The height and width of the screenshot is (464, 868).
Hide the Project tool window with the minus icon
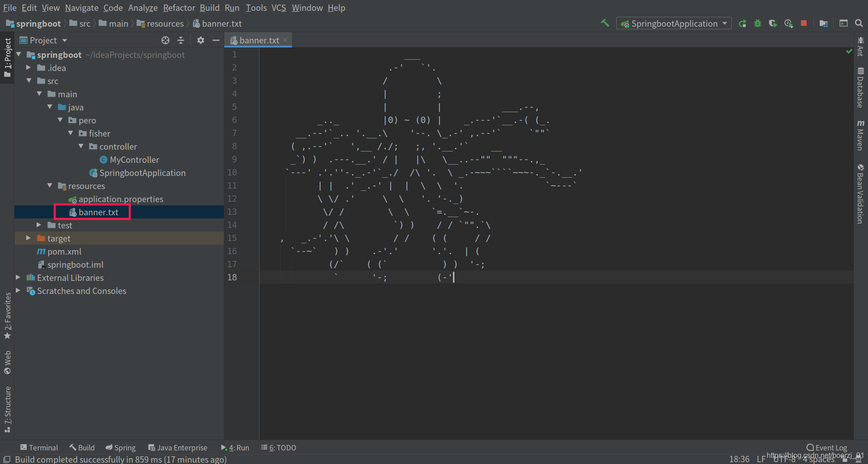point(216,40)
